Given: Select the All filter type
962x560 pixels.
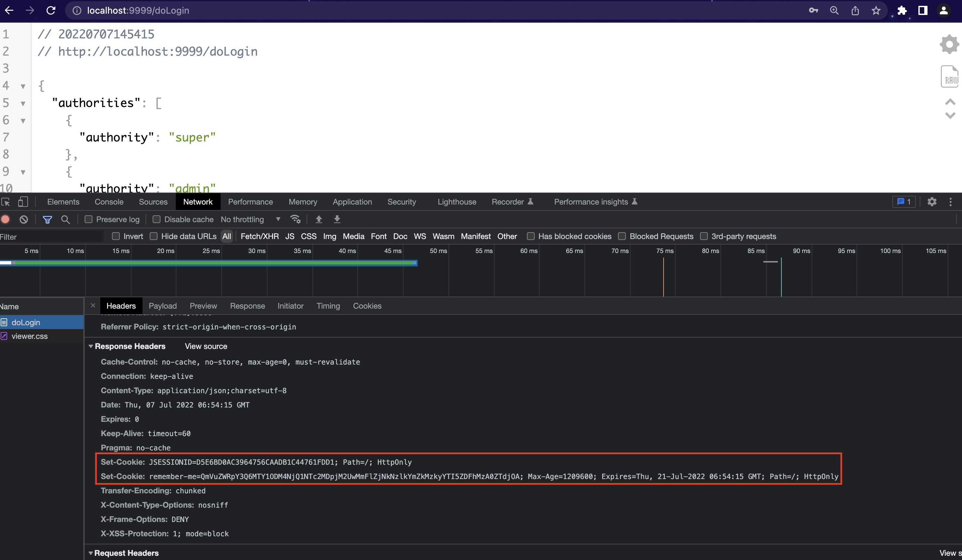Looking at the screenshot, I should tap(227, 236).
